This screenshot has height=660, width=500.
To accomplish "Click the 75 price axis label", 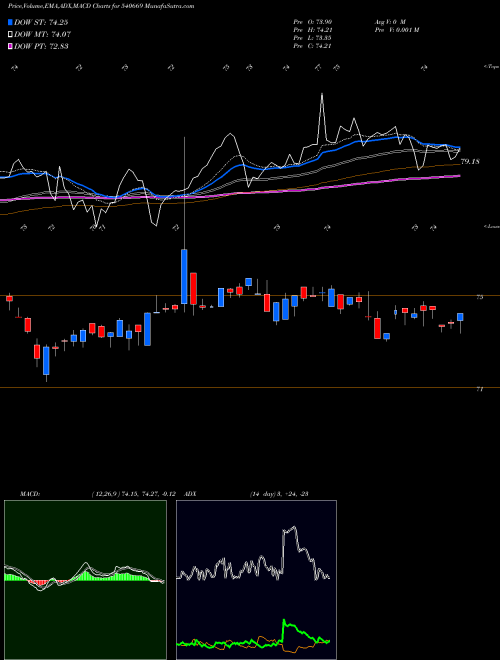I will coord(479,297).
